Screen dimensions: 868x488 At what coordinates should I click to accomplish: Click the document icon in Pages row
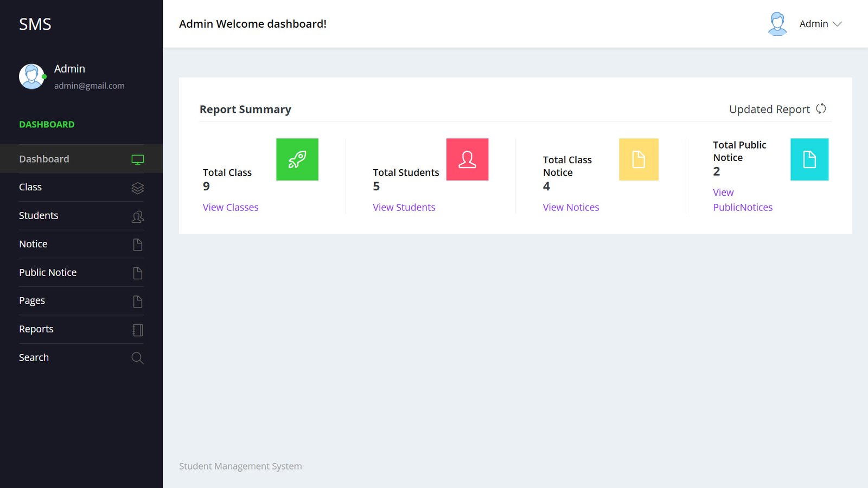pyautogui.click(x=138, y=301)
